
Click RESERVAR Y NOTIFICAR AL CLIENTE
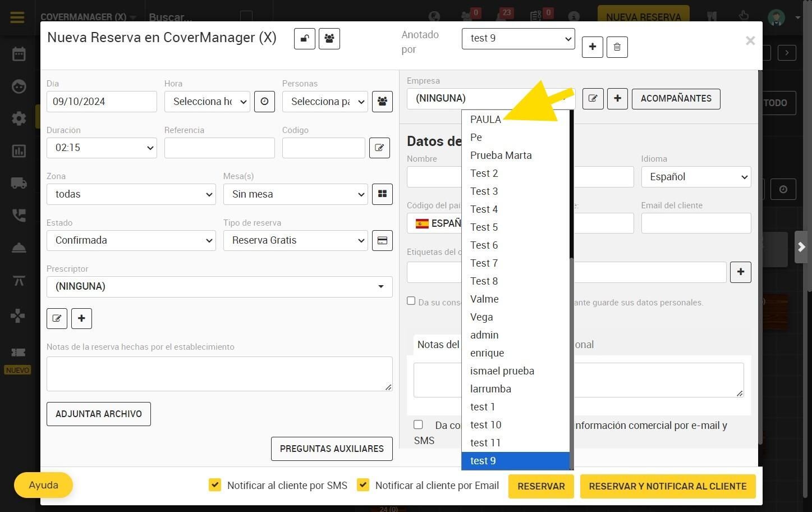click(x=668, y=486)
